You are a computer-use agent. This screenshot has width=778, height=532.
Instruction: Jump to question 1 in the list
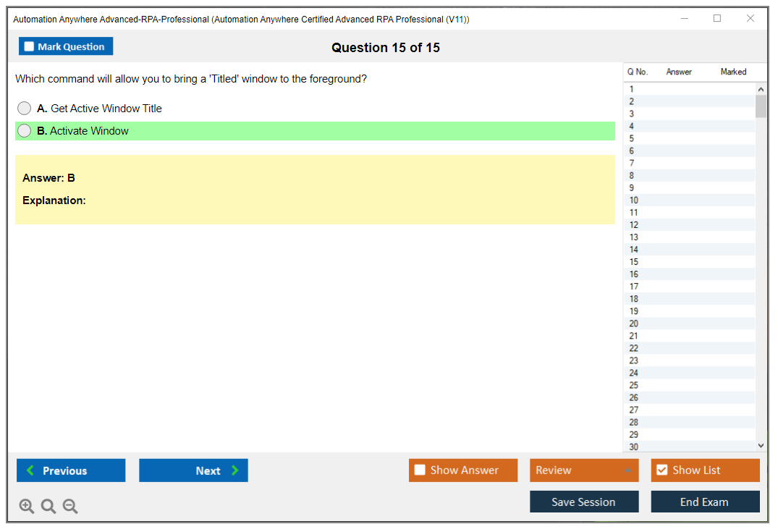tap(632, 89)
